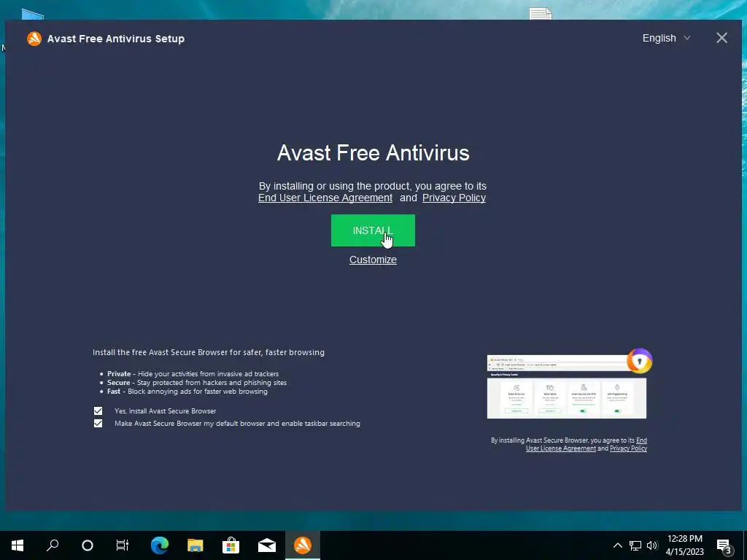The width and height of the screenshot is (747, 560).
Task: Click the 'Avast Free Antivirus' heading
Action: [373, 153]
